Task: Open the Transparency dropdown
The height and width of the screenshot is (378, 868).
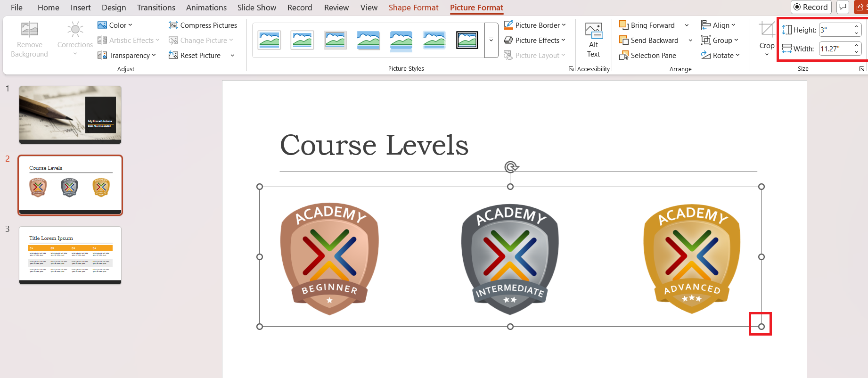Action: point(126,55)
